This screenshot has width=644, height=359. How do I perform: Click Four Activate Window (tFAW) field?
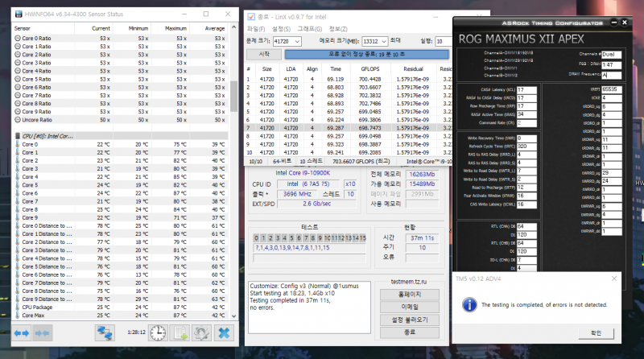pos(526,196)
